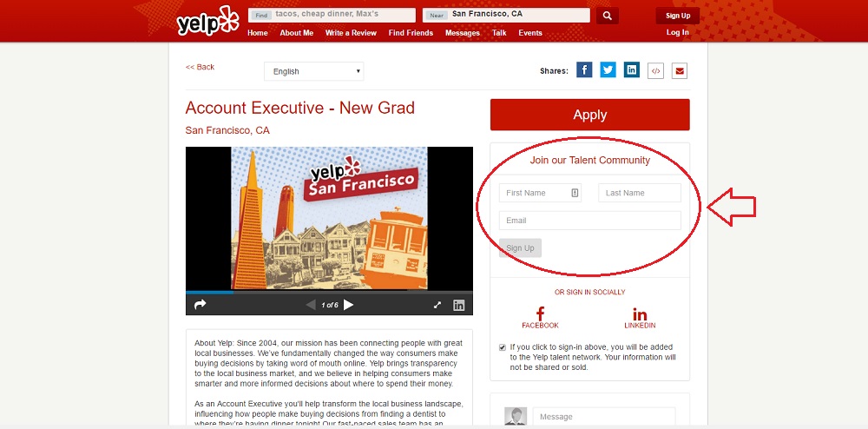
Task: Click the << Back link
Action: (x=200, y=67)
